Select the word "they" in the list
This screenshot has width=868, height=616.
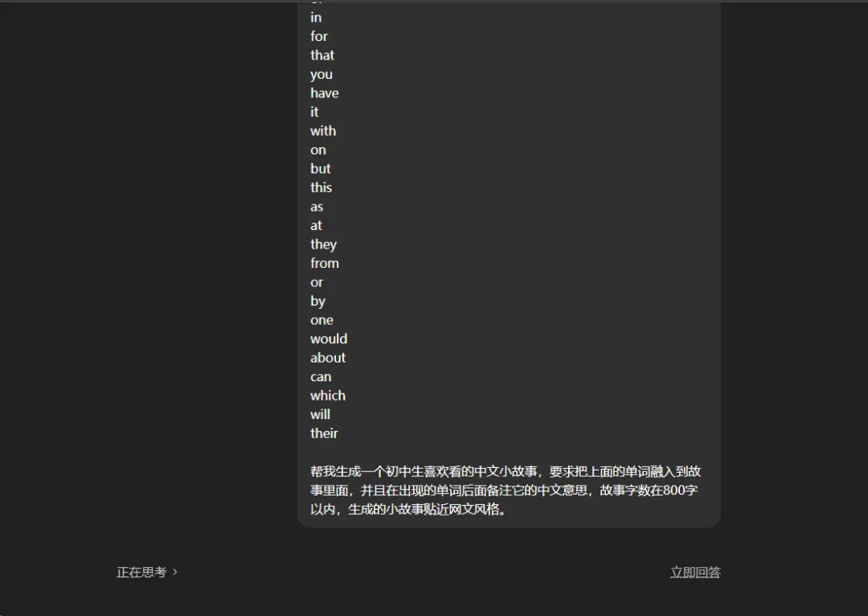tap(323, 244)
